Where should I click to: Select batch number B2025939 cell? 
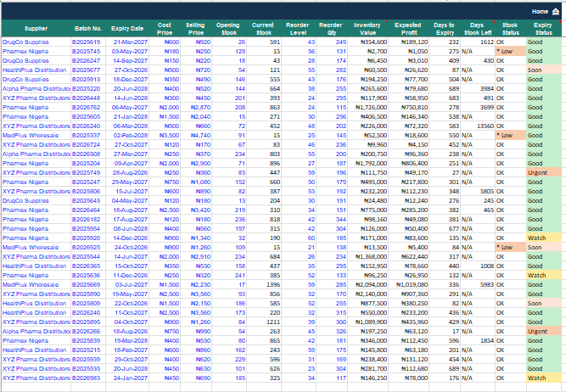click(88, 360)
